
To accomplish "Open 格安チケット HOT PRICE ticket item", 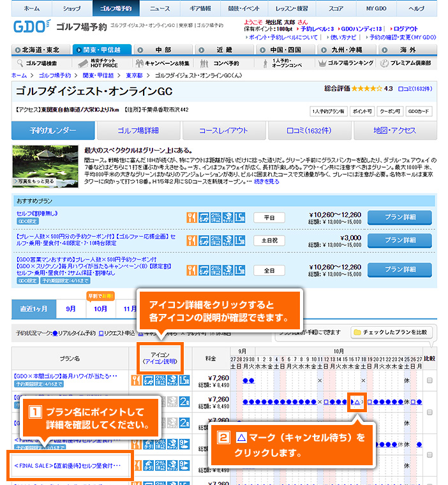I will point(98,63).
